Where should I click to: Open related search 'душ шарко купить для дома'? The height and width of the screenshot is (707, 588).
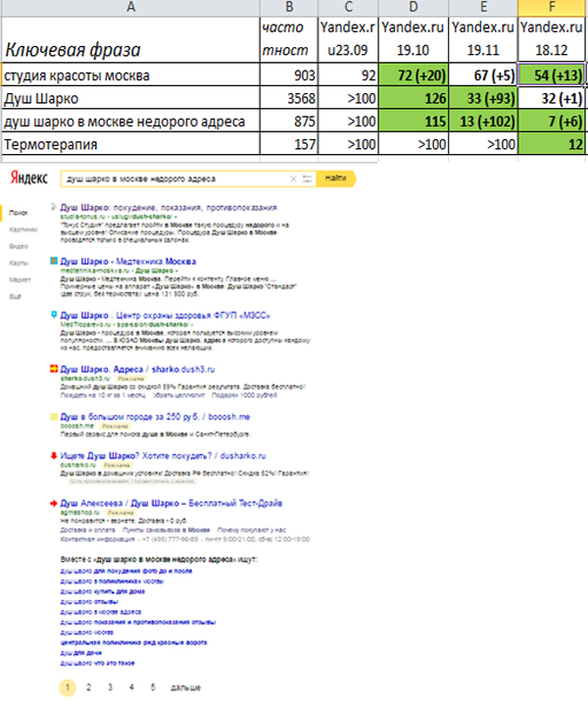coord(102,591)
